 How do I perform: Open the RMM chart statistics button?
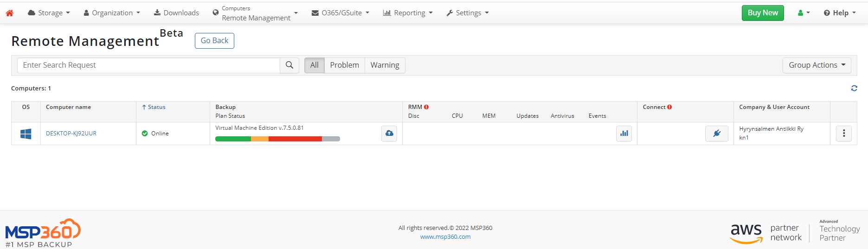pos(624,134)
